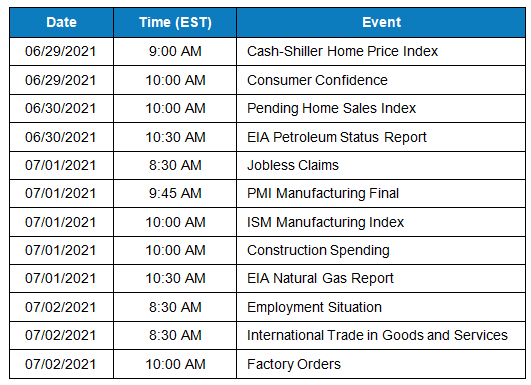531x385 pixels.
Task: Click the 9:00 AM time cell
Action: pyautogui.click(x=175, y=51)
